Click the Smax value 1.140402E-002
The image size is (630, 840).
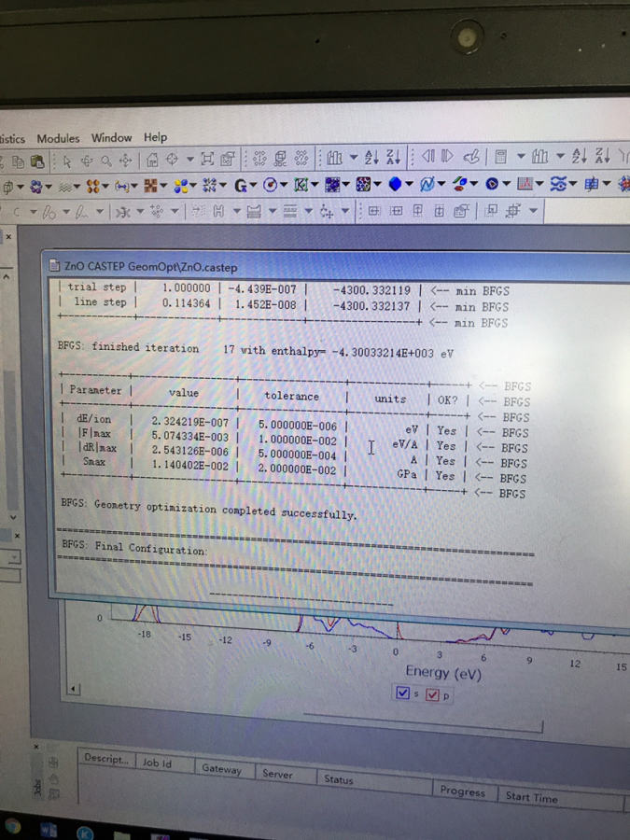point(190,465)
